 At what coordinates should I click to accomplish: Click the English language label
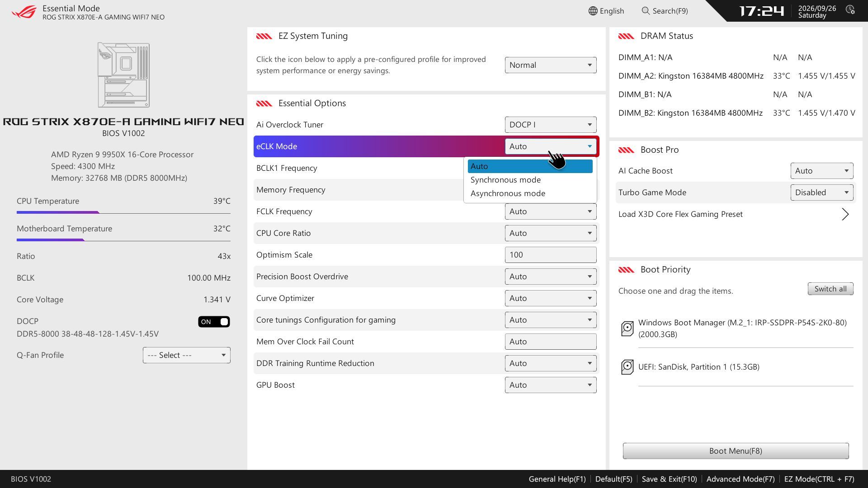tap(612, 11)
